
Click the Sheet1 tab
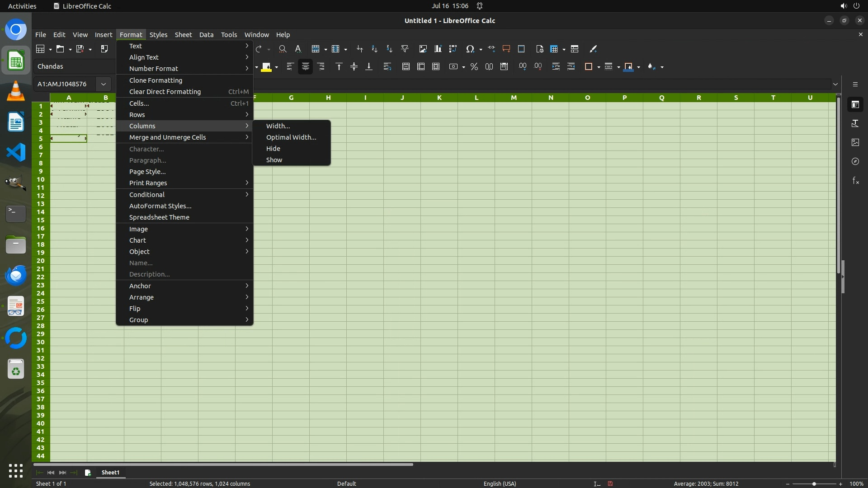pos(110,472)
